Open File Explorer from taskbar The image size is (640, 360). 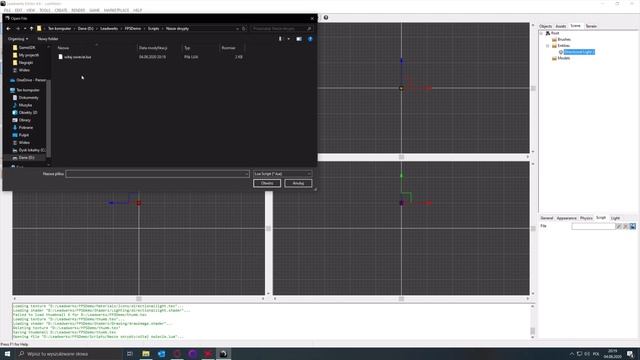(x=146, y=354)
